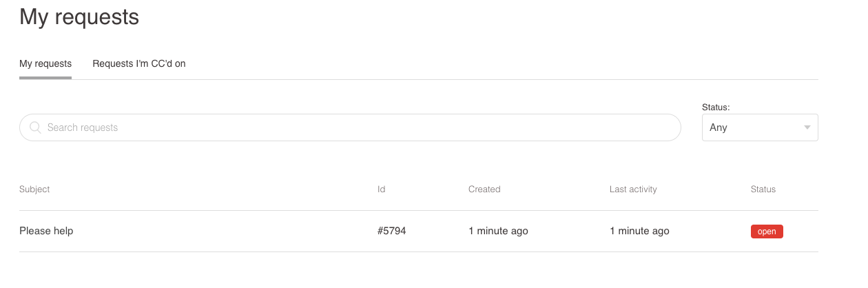Focus the Search requests input field
This screenshot has width=868, height=288.
358,127
